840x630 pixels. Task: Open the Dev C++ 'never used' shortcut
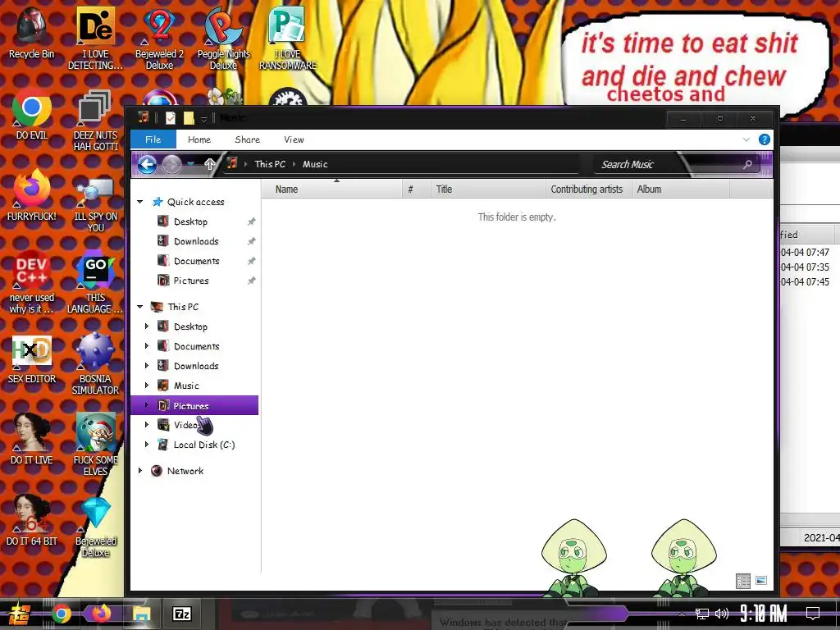[32, 282]
